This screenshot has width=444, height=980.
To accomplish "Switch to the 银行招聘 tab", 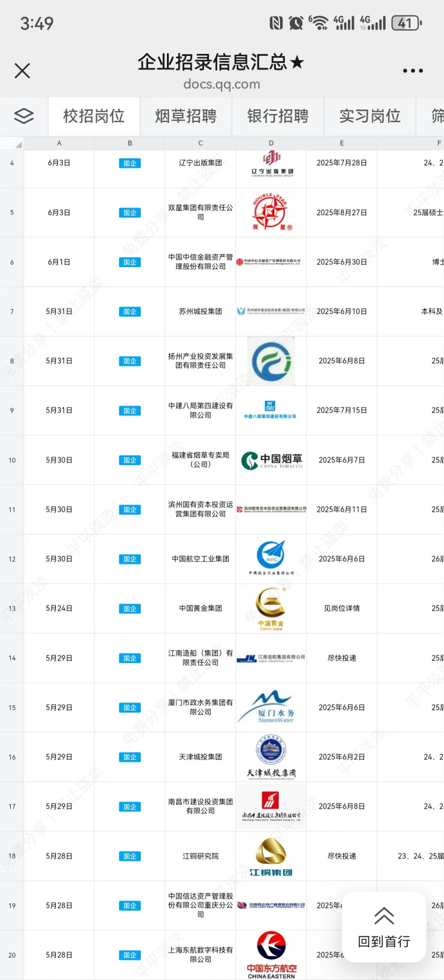I will [x=278, y=116].
